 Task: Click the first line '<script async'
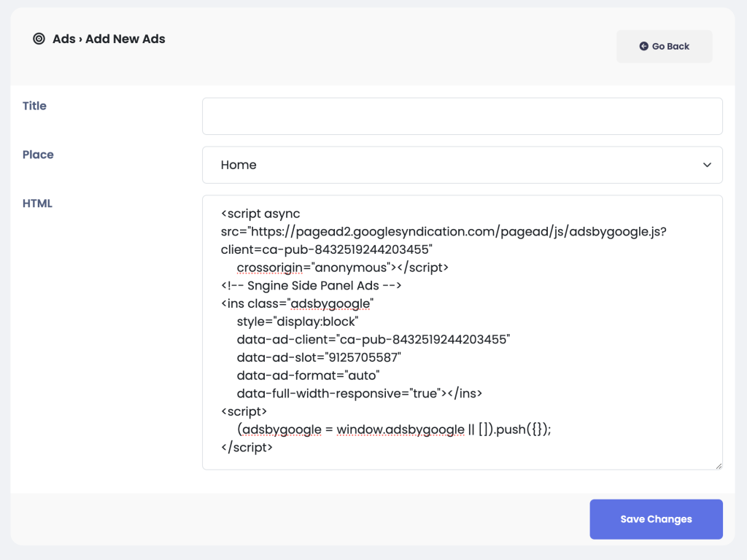[x=260, y=214]
